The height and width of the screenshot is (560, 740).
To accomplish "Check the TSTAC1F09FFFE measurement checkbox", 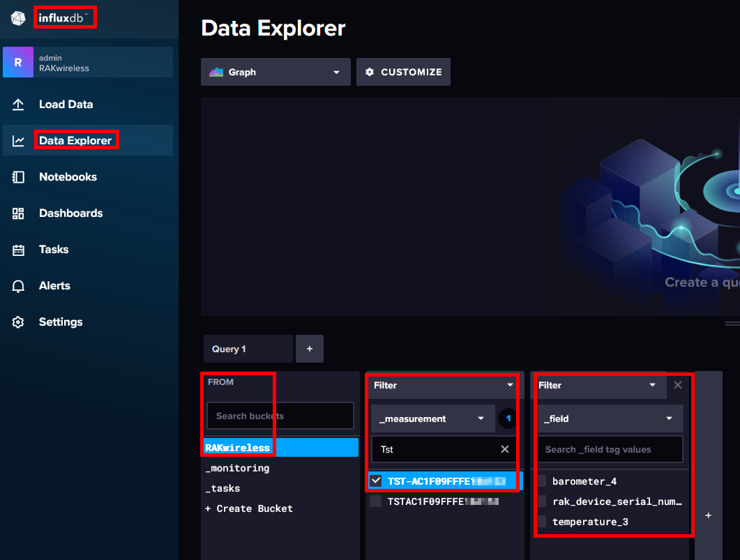I will 376,501.
